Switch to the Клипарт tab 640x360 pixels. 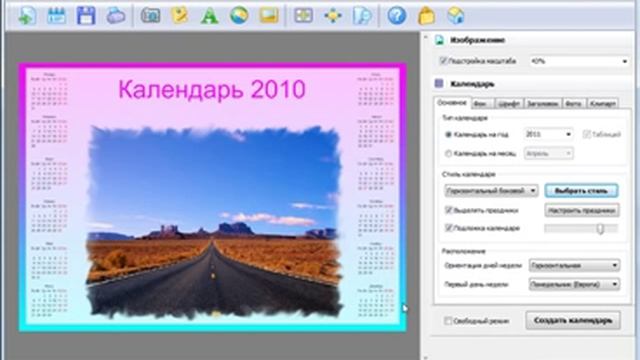[x=602, y=104]
